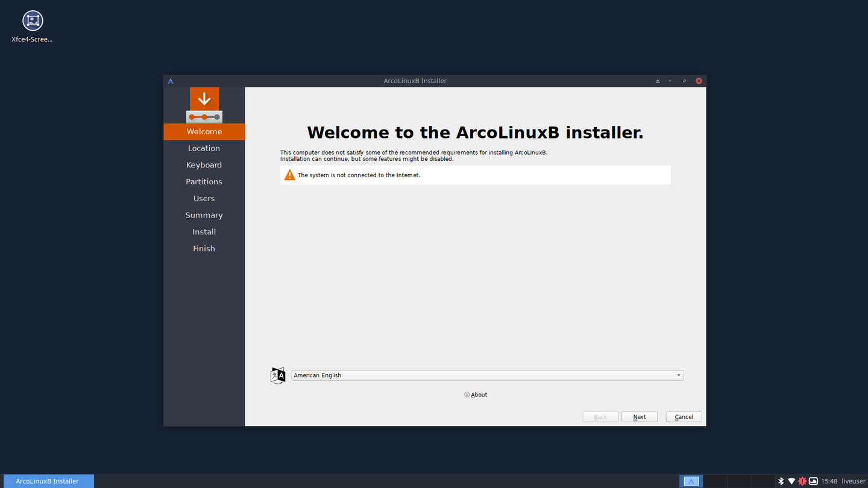Click the 'This computer does not satisfy' requirements text
Screen dimensions: 868x488
[x=414, y=155]
